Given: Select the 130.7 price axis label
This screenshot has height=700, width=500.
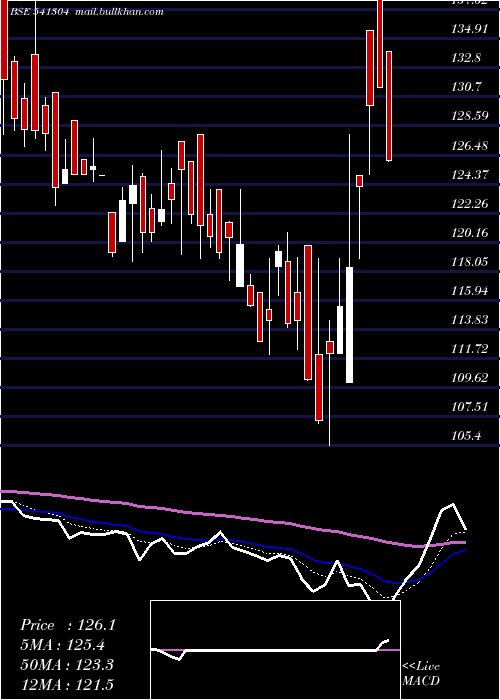Looking at the screenshot, I should tap(466, 87).
